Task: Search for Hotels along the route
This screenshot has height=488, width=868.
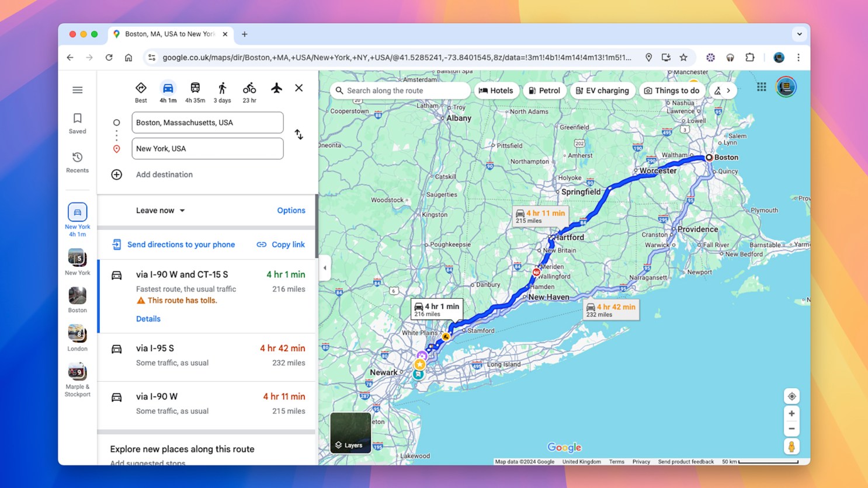Action: click(x=497, y=90)
